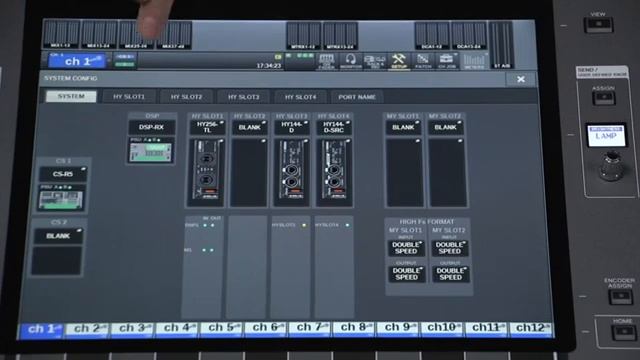Select the SETUP hammer and wrench icon

pos(398,61)
